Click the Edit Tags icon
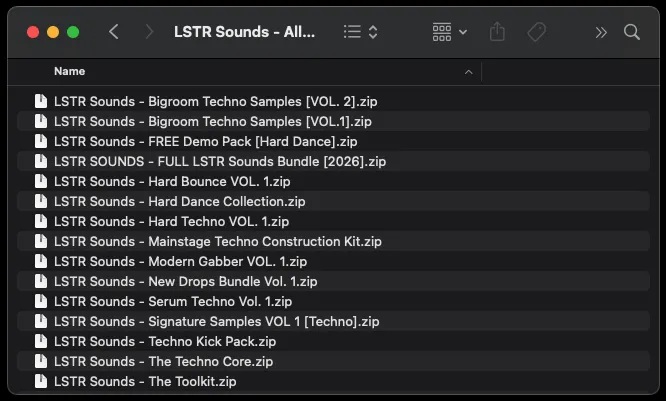This screenshot has width=666, height=401. point(536,32)
